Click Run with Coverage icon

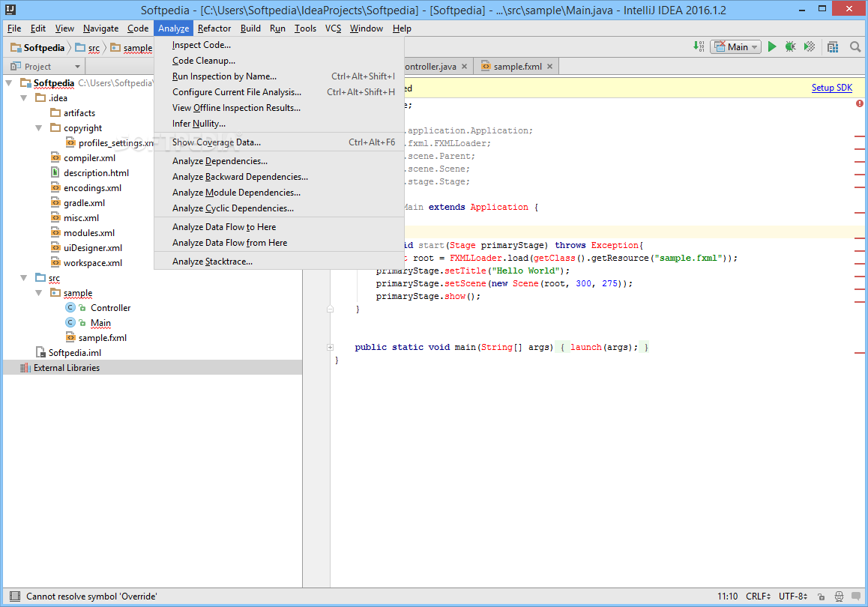coord(810,47)
